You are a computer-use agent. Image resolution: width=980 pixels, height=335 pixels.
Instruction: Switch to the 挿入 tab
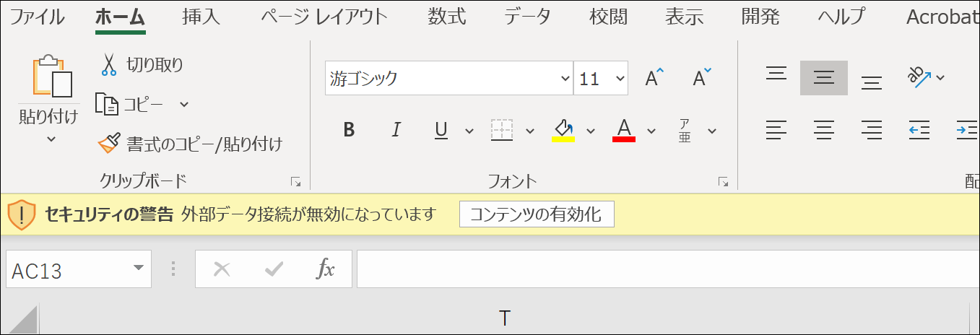click(x=201, y=17)
